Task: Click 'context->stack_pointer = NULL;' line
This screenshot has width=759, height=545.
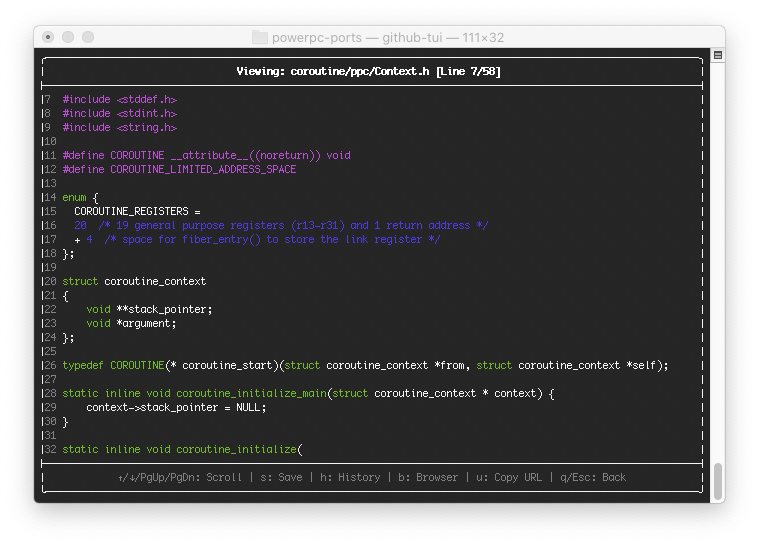Action: pos(176,408)
